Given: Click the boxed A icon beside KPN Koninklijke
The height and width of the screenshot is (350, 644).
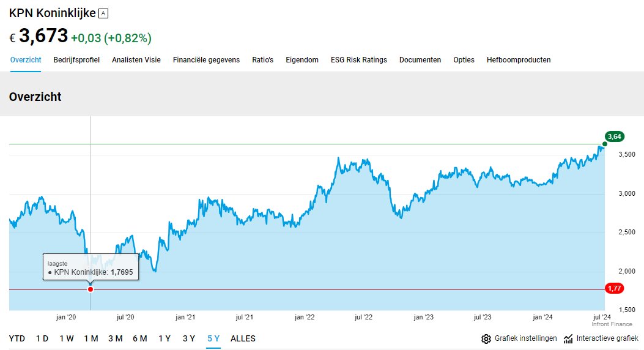Looking at the screenshot, I should click(x=103, y=13).
